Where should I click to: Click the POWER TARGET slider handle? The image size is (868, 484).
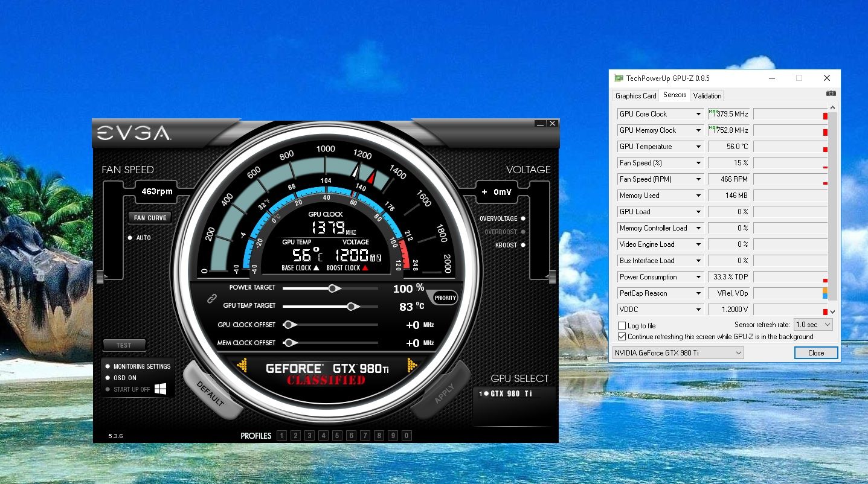[x=333, y=288]
